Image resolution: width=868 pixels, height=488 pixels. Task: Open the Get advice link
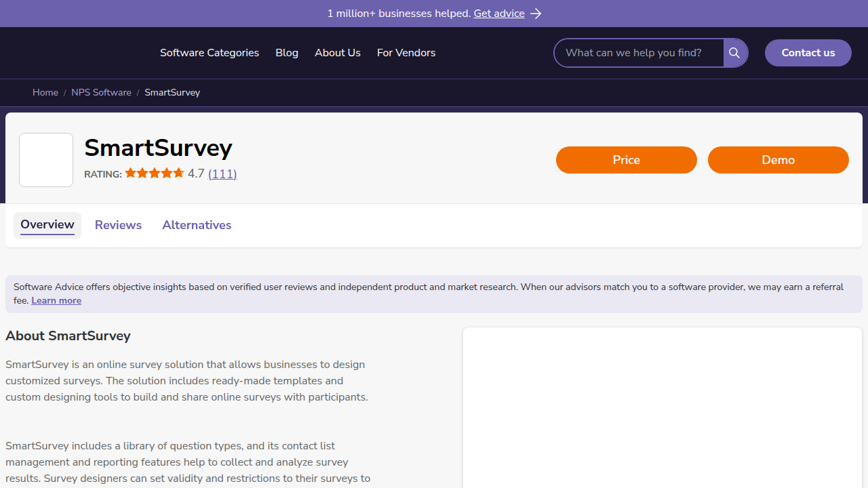[499, 14]
